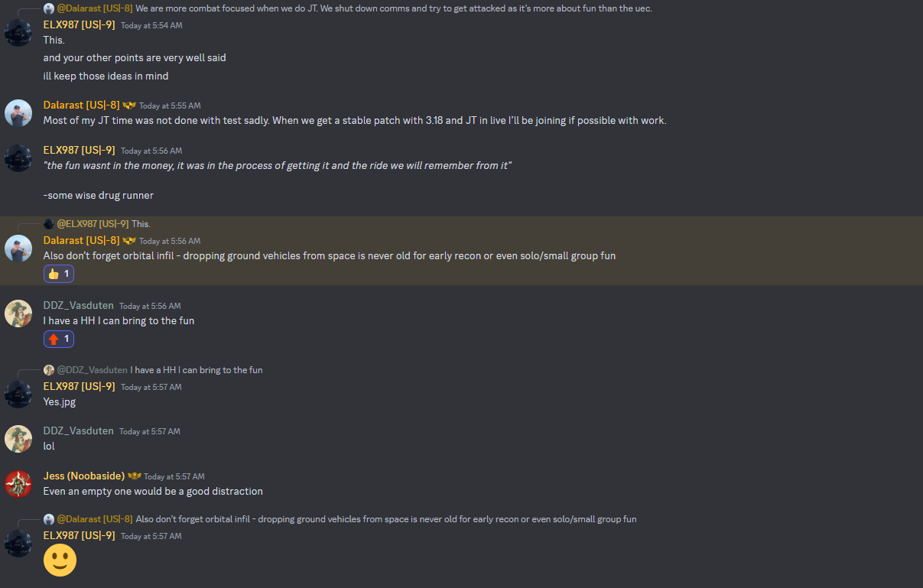
Task: Toggle the red up arrow reaction
Action: click(x=59, y=339)
